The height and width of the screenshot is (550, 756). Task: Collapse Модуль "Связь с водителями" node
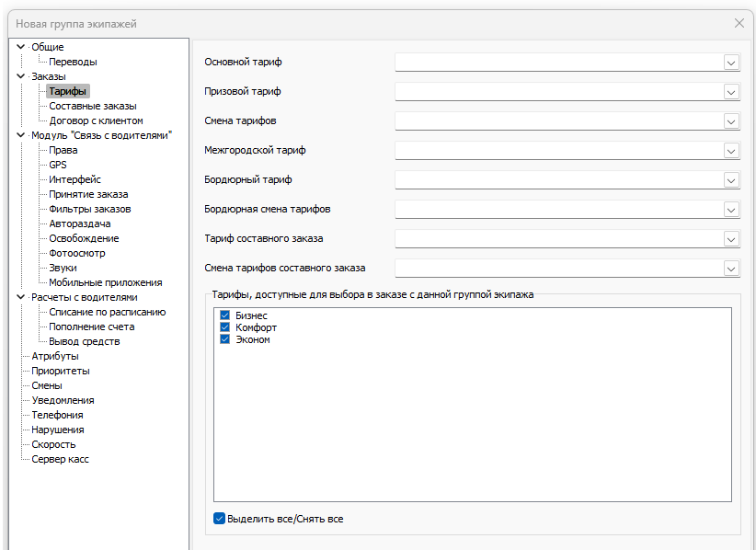coord(20,135)
